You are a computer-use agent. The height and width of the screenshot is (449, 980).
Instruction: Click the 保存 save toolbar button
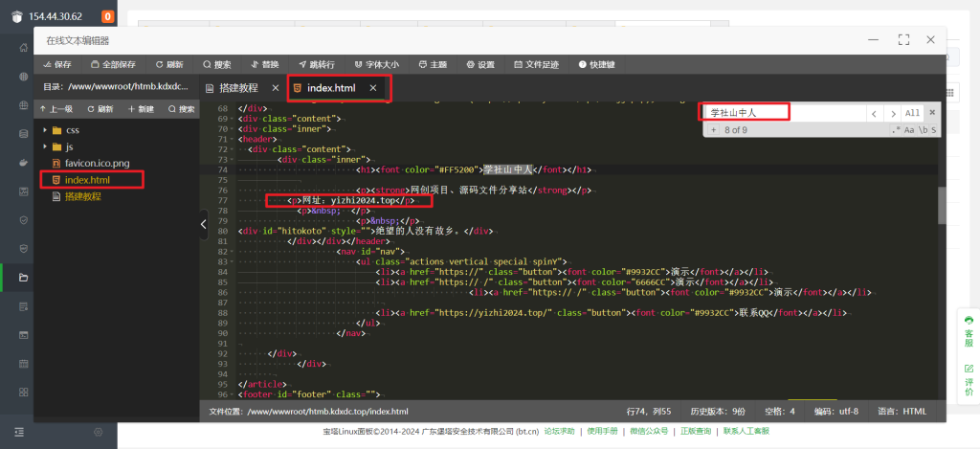pos(56,64)
